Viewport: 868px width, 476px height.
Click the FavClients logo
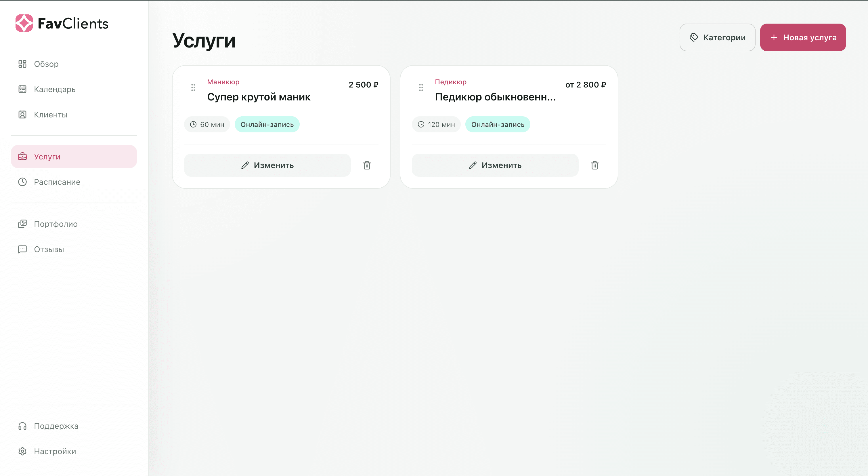click(62, 23)
